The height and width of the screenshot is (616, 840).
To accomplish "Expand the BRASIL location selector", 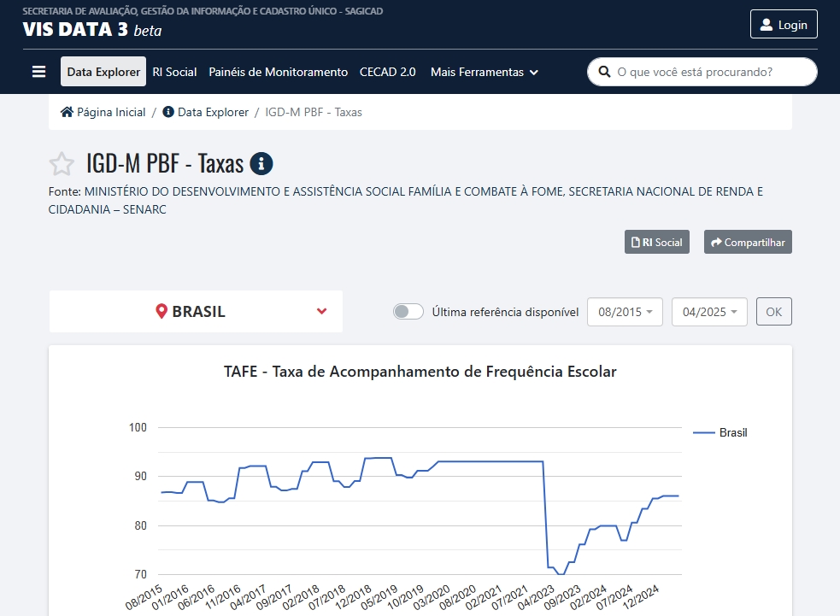I will [x=321, y=311].
